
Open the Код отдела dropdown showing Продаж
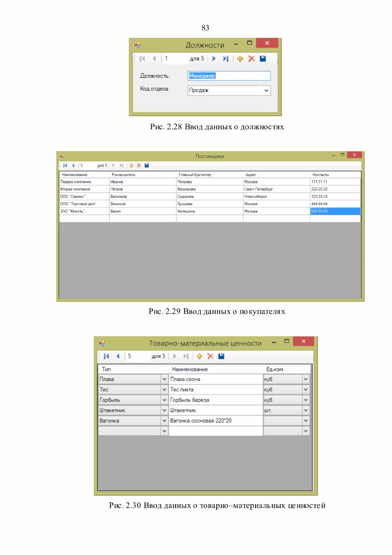[x=266, y=91]
